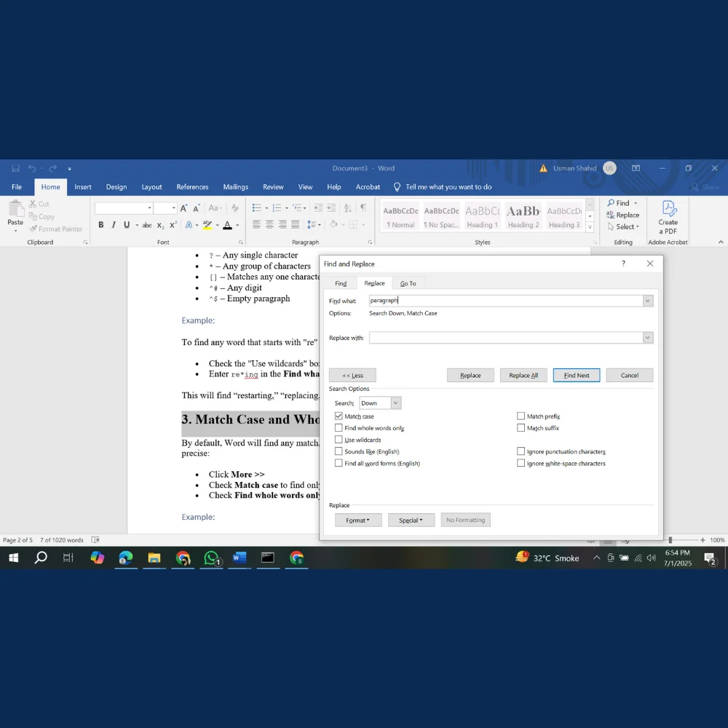Open the Select dropdown in Editing
The width and height of the screenshot is (728, 728).
coord(624,226)
